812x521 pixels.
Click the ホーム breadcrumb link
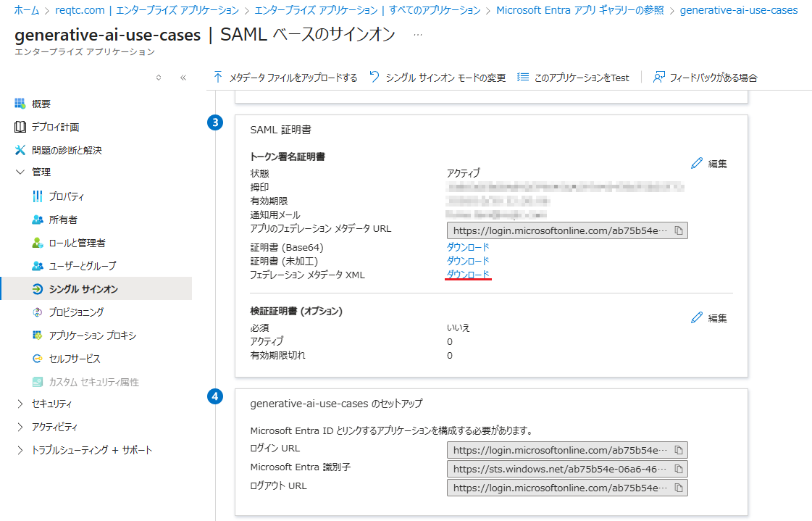tap(27, 10)
